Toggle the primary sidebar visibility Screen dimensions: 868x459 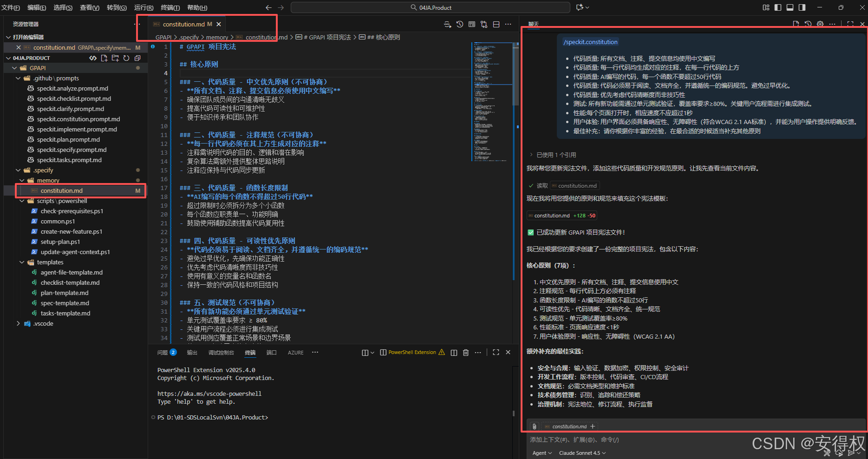coord(778,7)
